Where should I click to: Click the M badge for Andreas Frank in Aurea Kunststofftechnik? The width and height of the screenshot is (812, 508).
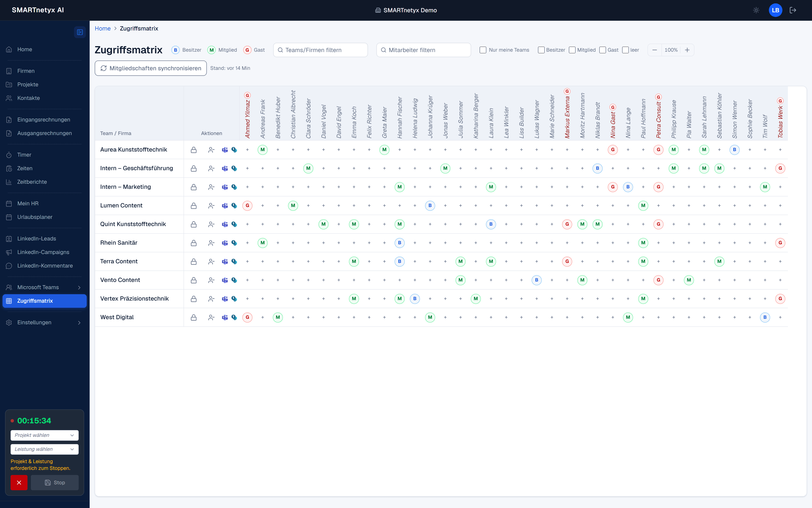pos(262,150)
